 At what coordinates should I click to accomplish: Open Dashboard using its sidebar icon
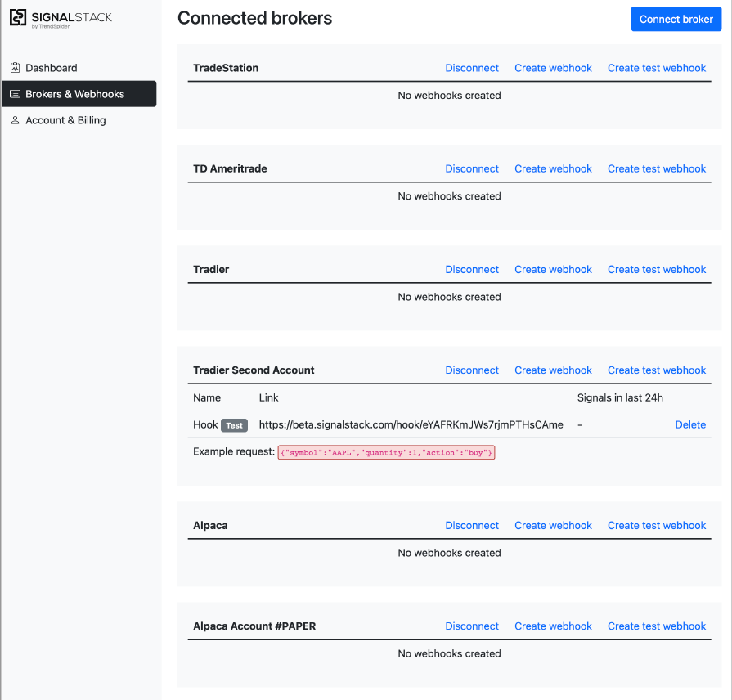[x=15, y=67]
